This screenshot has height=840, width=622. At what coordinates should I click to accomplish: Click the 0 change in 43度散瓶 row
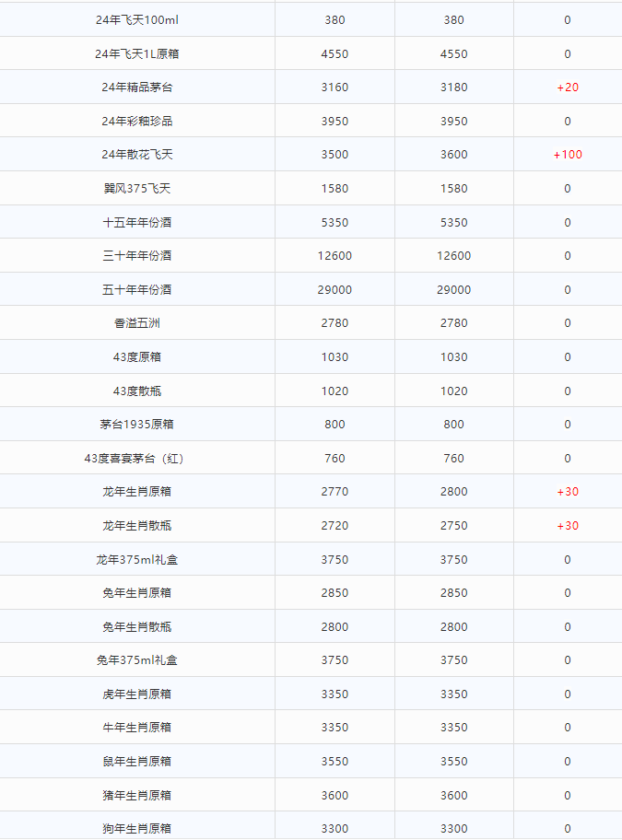tap(568, 391)
